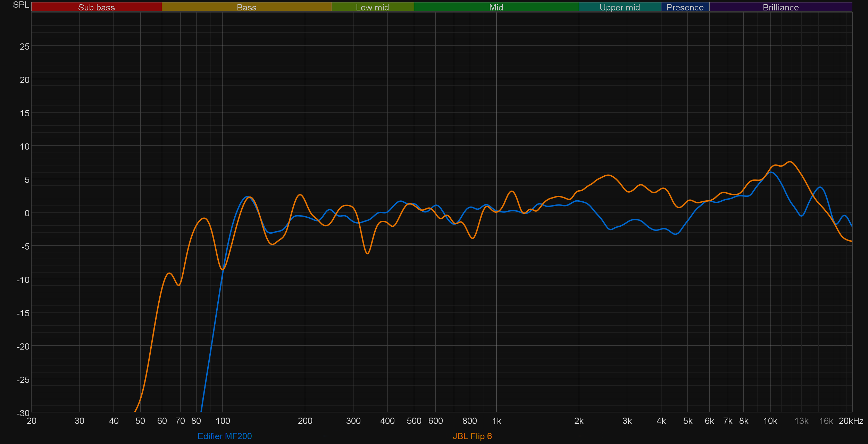Click the Upper mid band header
The image size is (868, 444).
pyautogui.click(x=619, y=7)
